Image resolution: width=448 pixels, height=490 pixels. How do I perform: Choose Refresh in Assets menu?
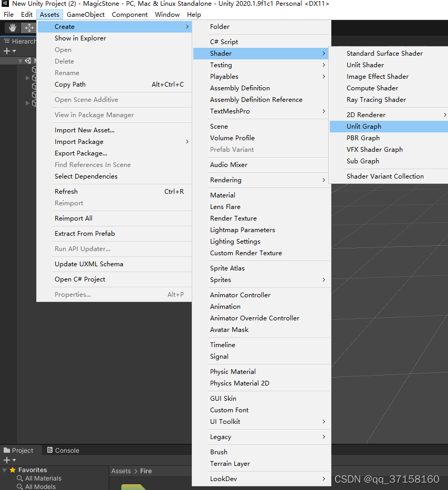pyautogui.click(x=114, y=192)
